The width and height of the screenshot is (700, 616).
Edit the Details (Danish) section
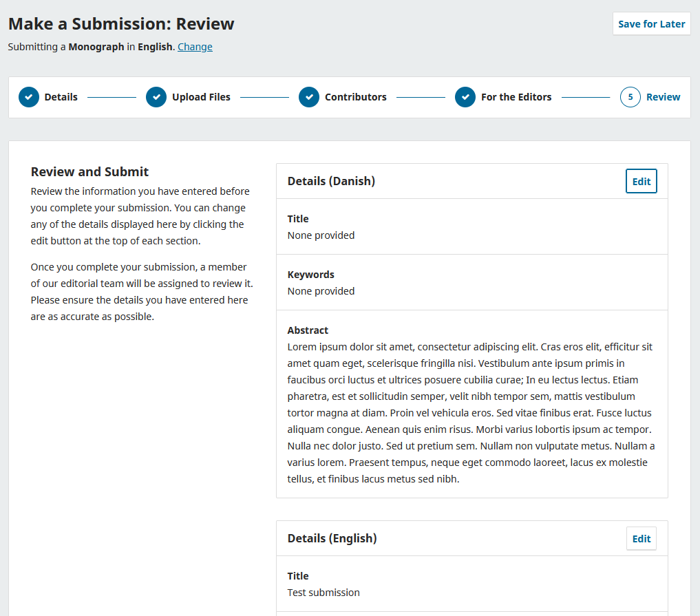click(x=641, y=180)
